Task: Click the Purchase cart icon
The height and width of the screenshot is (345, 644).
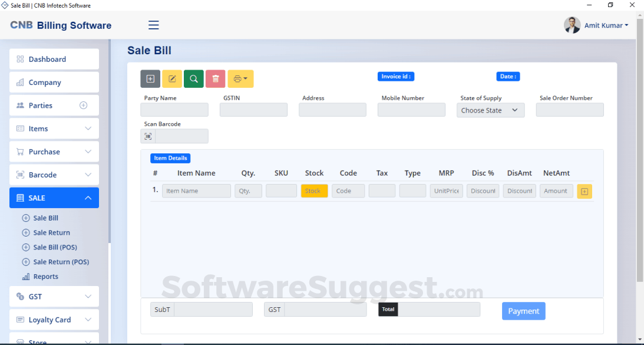Action: click(x=20, y=152)
